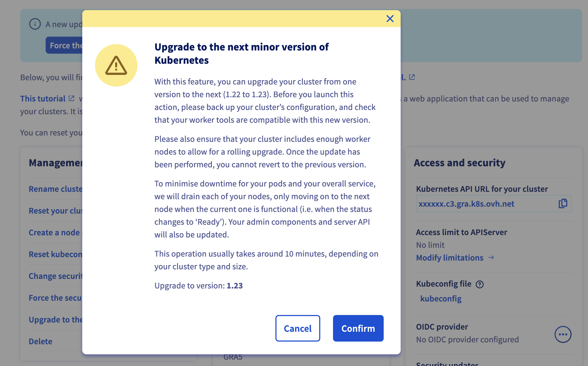Click the API URL field xxxxxx.c3.gra.k8s.ovh.net

coord(494,204)
